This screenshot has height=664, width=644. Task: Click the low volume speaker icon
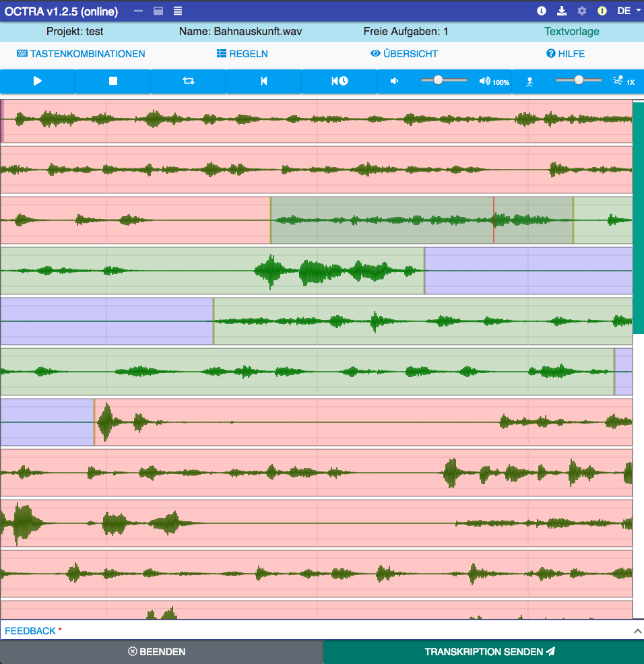click(x=395, y=81)
